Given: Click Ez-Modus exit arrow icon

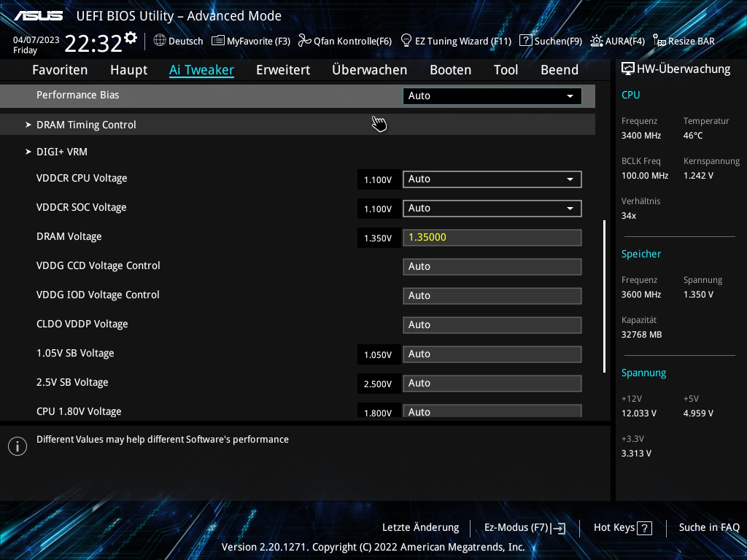Looking at the screenshot, I should click(558, 528).
